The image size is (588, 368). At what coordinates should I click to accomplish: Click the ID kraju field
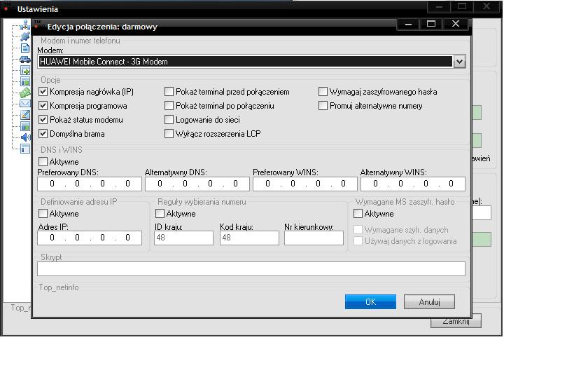click(183, 238)
